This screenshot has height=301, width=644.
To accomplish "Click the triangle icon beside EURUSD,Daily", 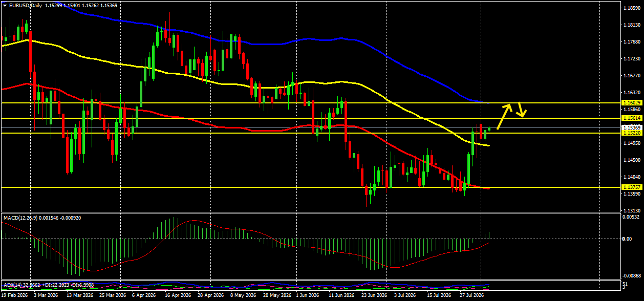I will pos(5,5).
